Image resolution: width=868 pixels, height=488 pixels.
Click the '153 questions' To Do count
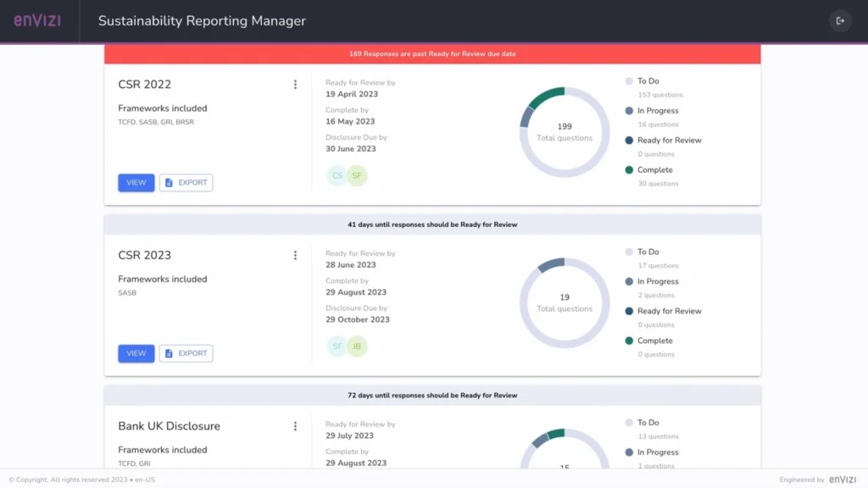[660, 95]
